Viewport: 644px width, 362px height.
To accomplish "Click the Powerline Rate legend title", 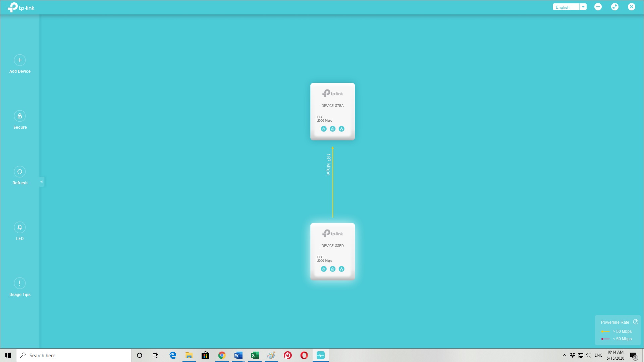I will click(x=615, y=322).
